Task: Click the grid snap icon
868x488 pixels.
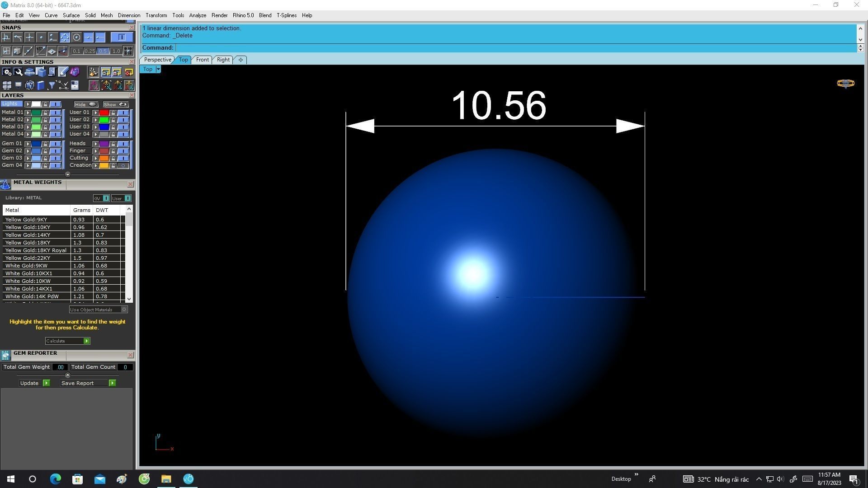Action: click(x=128, y=51)
